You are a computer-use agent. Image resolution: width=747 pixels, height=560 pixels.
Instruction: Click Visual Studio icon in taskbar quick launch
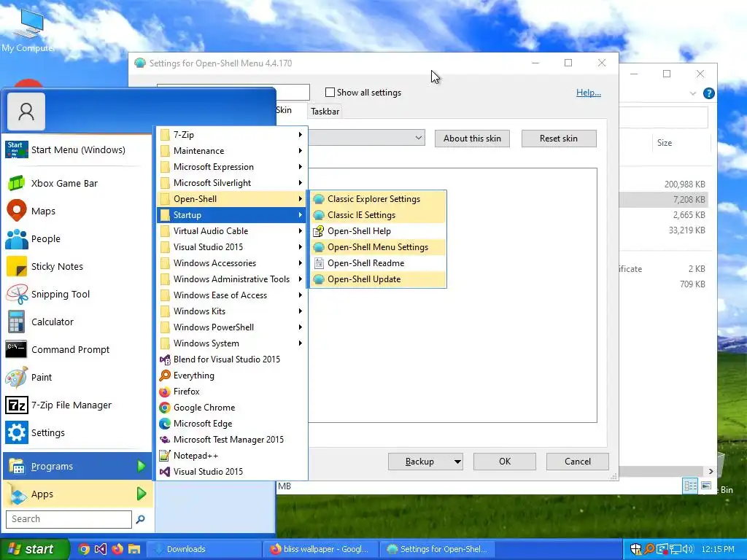pyautogui.click(x=101, y=549)
